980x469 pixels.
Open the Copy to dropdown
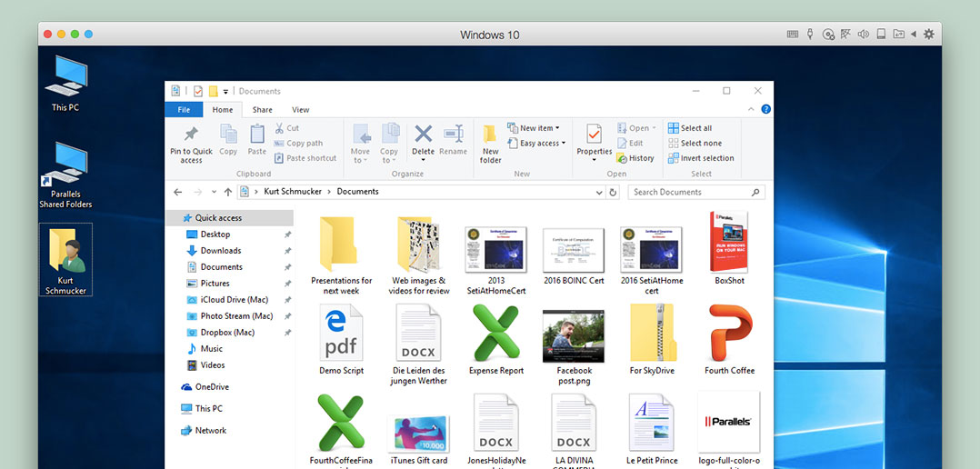(389, 144)
